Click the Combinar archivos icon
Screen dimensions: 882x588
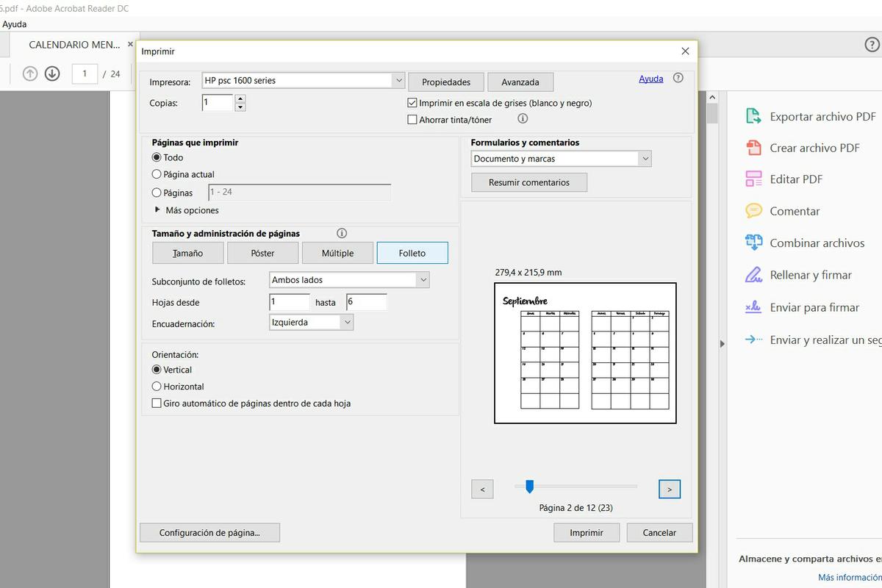tap(753, 243)
